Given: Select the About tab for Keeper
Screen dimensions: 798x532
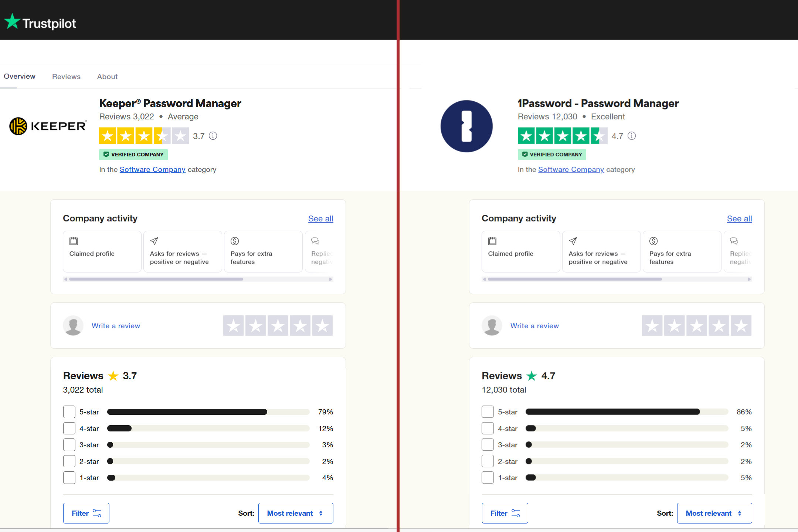Looking at the screenshot, I should coord(108,76).
